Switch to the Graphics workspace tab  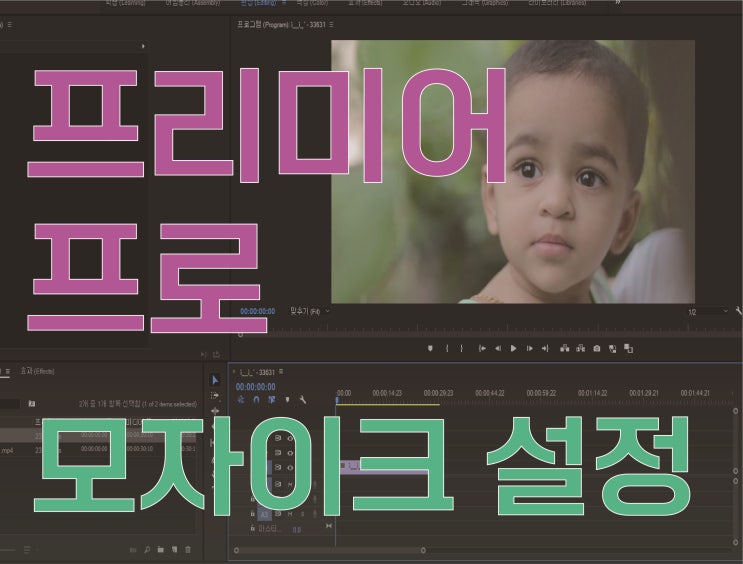[485, 2]
